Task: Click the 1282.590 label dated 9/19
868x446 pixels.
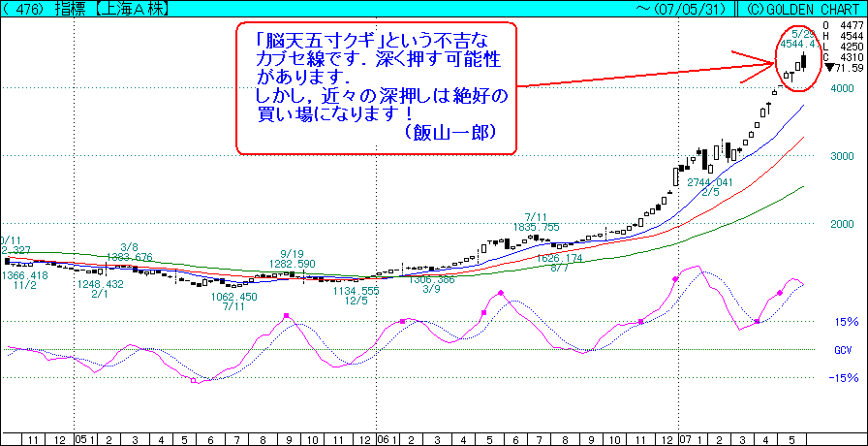Action: point(291,264)
